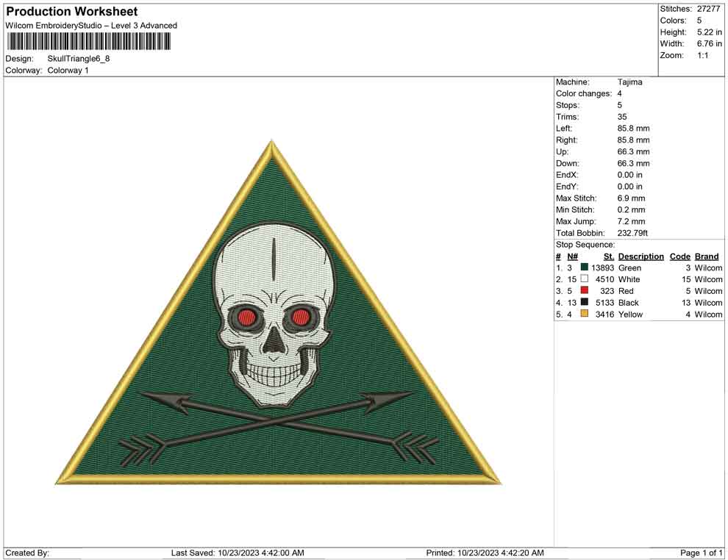728x560 pixels.
Task: Click the EndX value '0.00 in'
Action: point(629,175)
